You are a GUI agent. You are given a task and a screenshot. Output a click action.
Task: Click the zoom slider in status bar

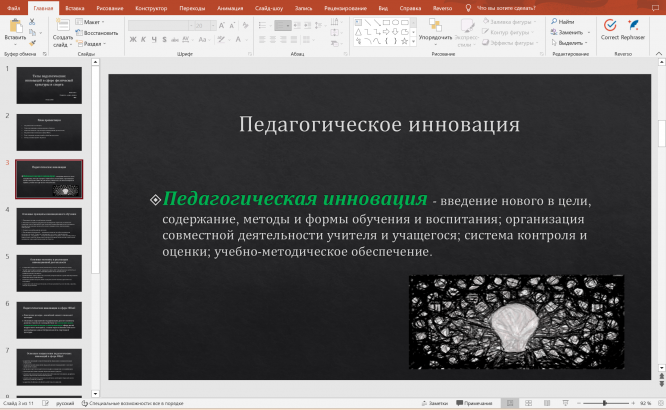(604, 402)
